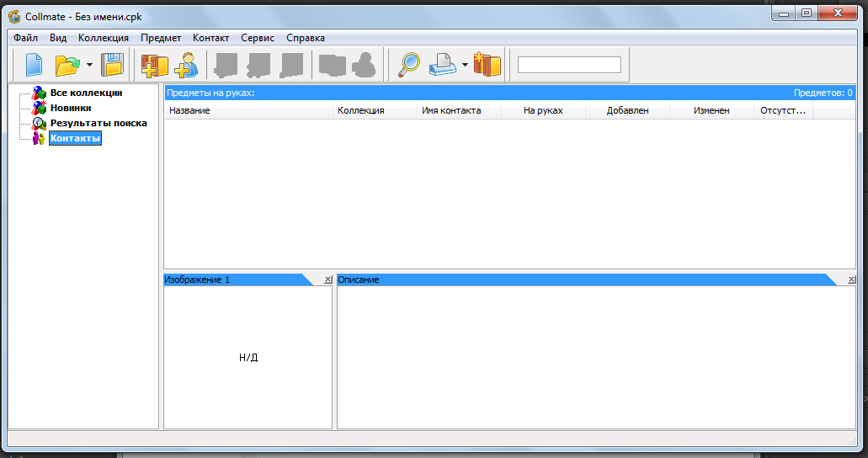This screenshot has height=458, width=868.
Task: Click the Save floppy disk icon
Action: pyautogui.click(x=112, y=65)
